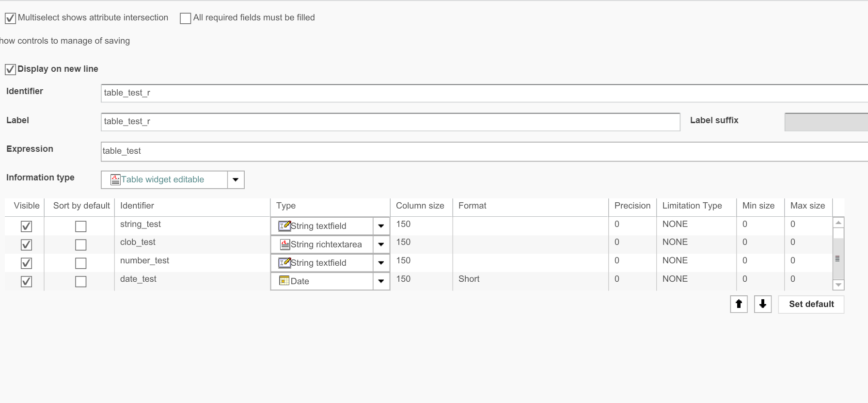Click the String textfield icon for string_test
The image size is (868, 403).
[x=284, y=226]
